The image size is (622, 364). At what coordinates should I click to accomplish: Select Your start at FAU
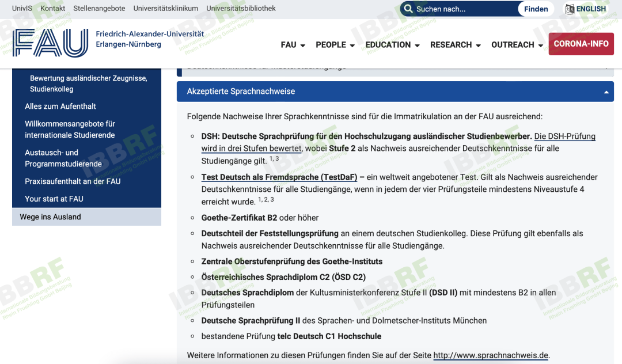pyautogui.click(x=54, y=199)
